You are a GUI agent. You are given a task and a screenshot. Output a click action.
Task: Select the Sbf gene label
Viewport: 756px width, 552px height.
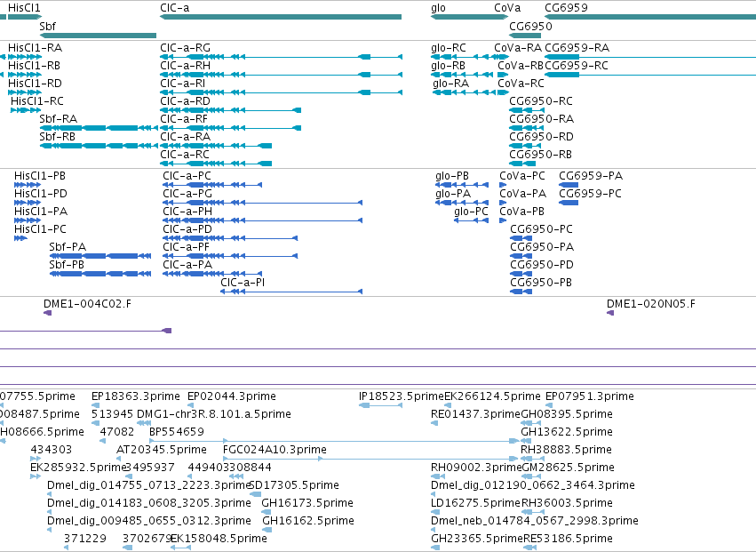[48, 27]
